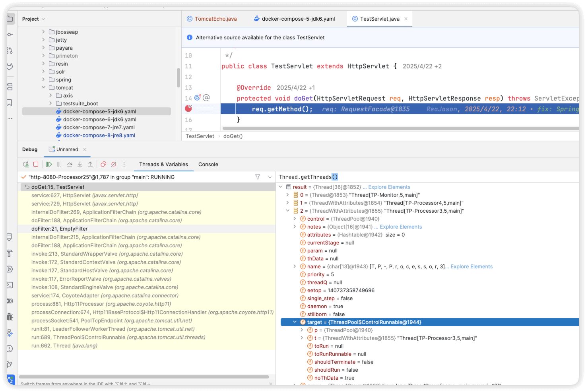Expand the spring folder
Viewport: 586px width, 392px height.
coord(43,80)
